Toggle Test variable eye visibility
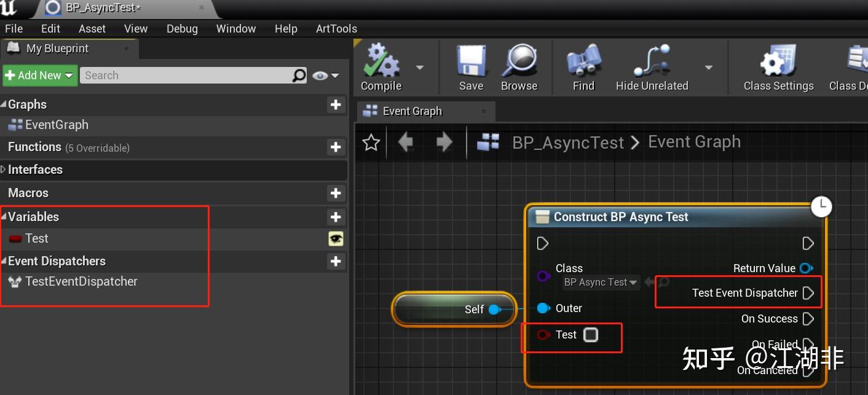 pyautogui.click(x=336, y=239)
